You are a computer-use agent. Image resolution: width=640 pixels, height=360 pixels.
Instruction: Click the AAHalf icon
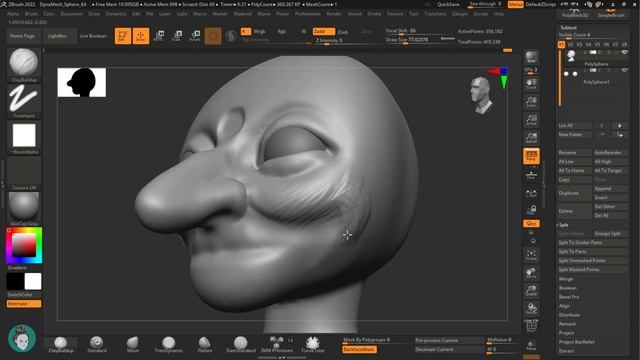click(x=531, y=138)
